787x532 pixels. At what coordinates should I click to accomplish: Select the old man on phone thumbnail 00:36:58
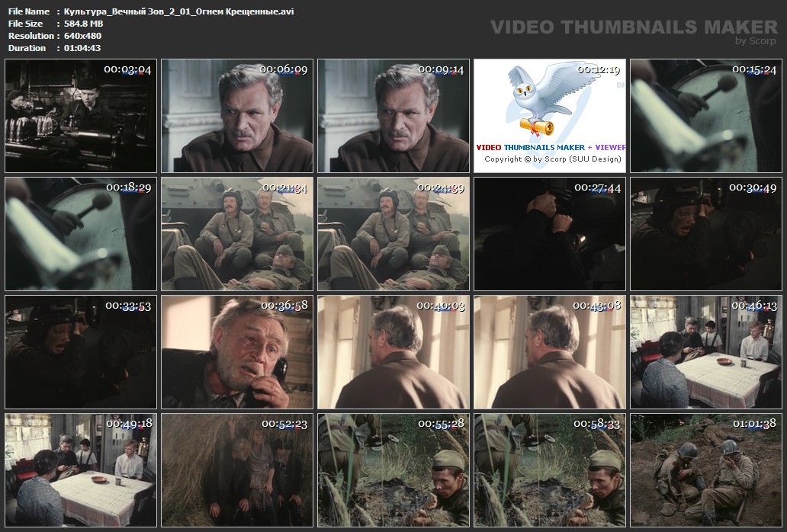[237, 352]
